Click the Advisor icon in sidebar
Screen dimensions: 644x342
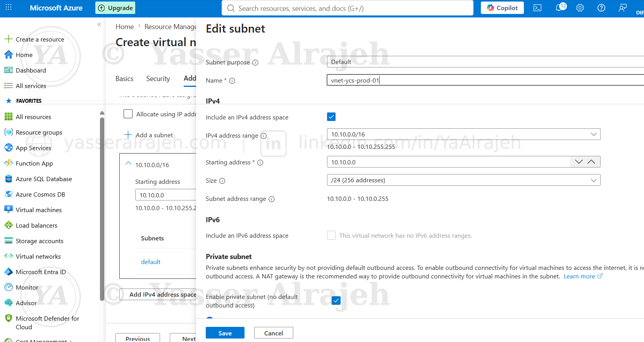[x=9, y=303]
